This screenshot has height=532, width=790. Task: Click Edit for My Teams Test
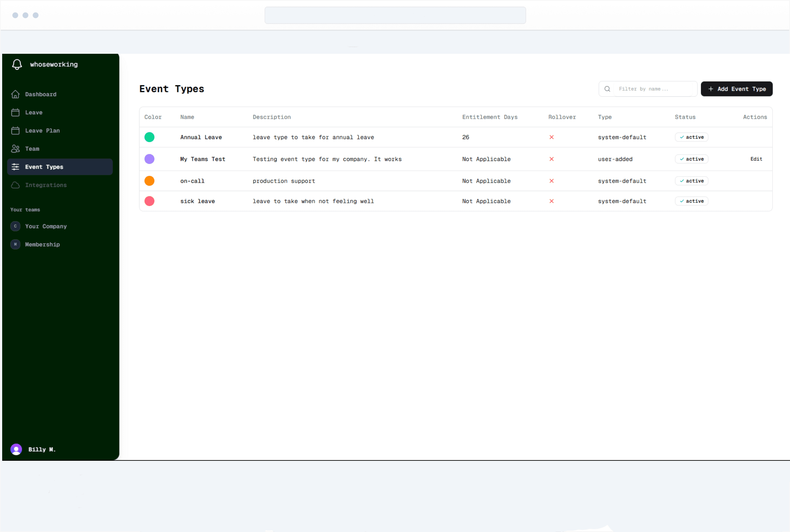coord(756,159)
